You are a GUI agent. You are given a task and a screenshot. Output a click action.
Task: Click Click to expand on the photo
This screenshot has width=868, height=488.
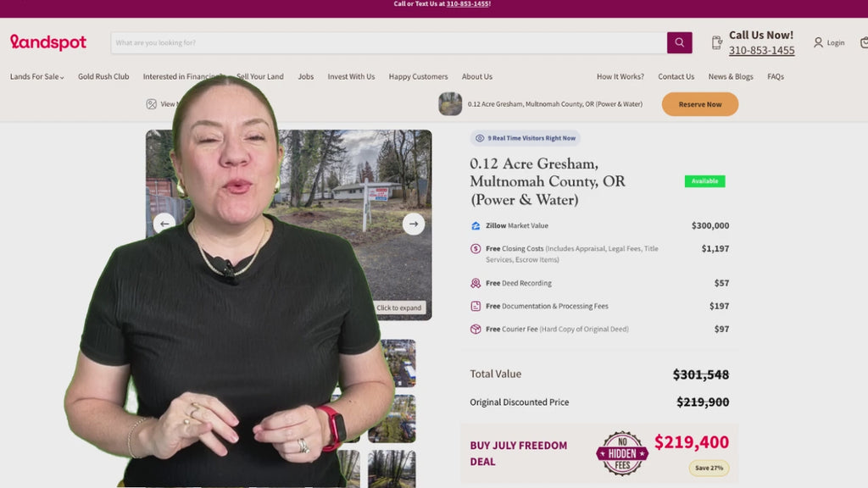398,308
